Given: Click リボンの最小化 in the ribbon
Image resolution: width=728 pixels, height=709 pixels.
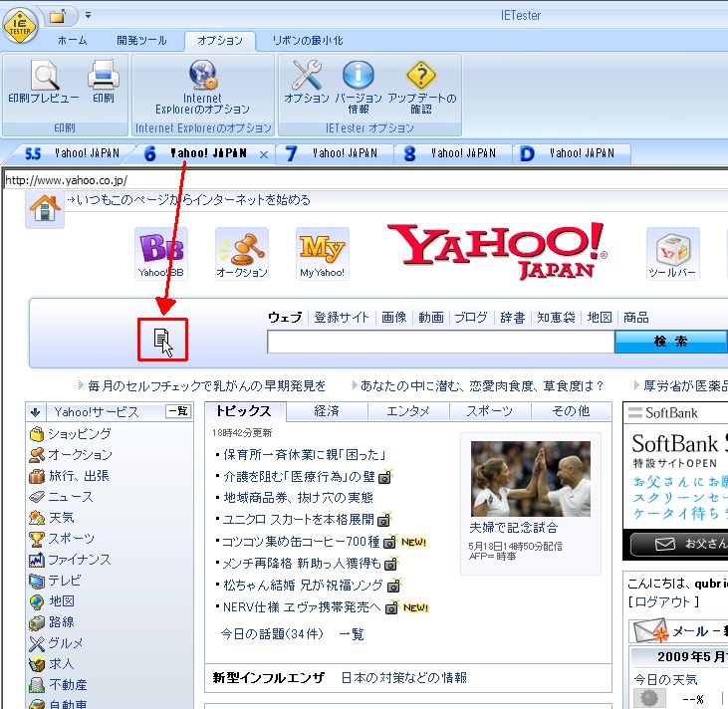Looking at the screenshot, I should click(x=308, y=41).
